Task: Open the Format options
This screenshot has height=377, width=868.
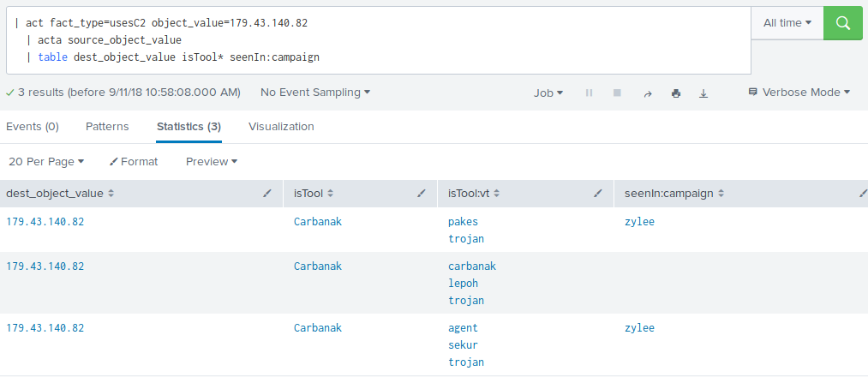Action: click(x=134, y=162)
